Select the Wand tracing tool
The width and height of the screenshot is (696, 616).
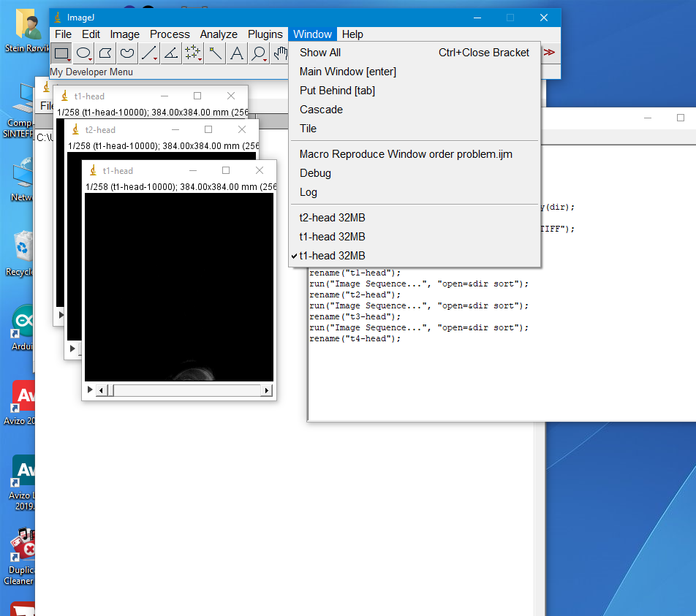pos(215,53)
